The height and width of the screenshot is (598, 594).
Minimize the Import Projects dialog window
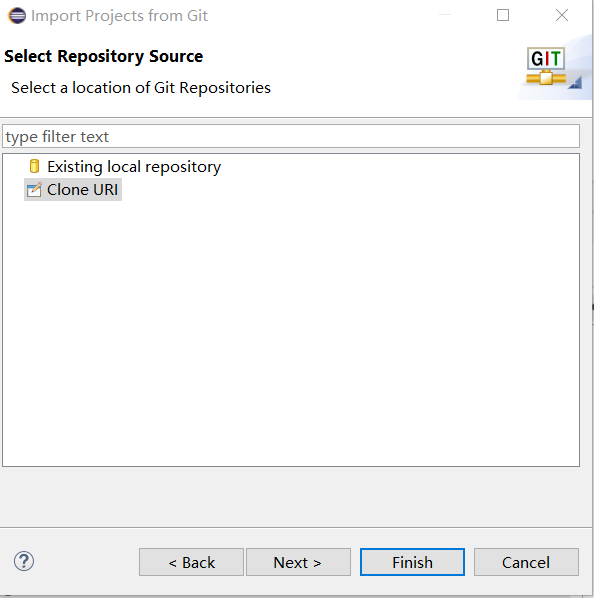pyautogui.click(x=445, y=15)
